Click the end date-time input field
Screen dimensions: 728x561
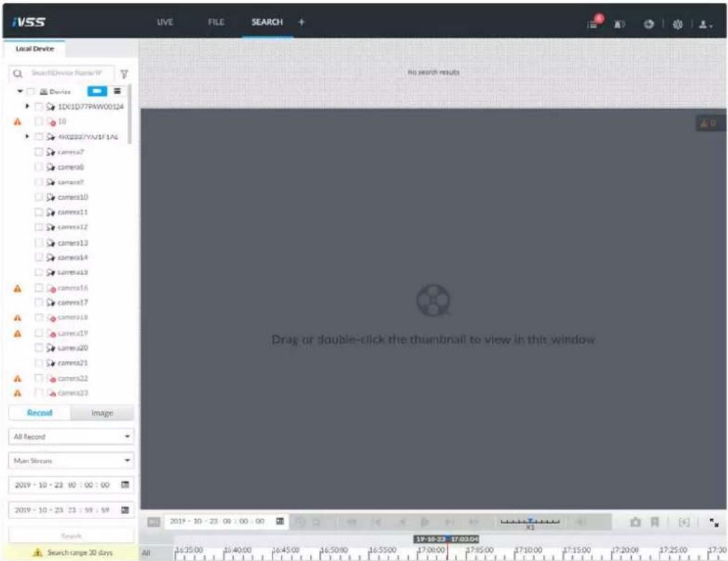(x=71, y=510)
